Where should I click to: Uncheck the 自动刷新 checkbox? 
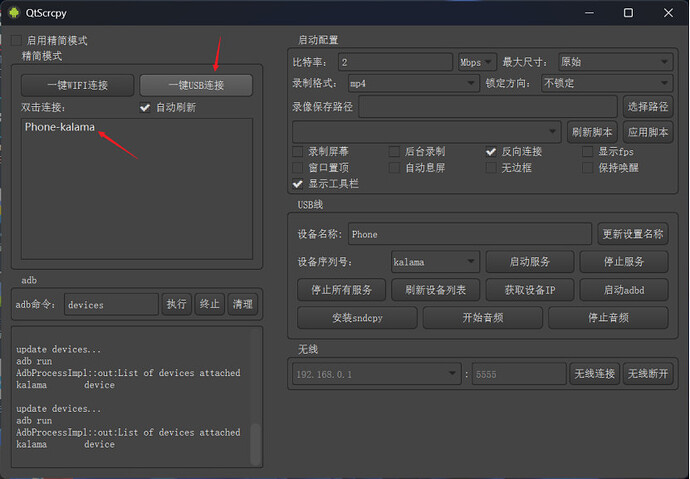tap(146, 107)
